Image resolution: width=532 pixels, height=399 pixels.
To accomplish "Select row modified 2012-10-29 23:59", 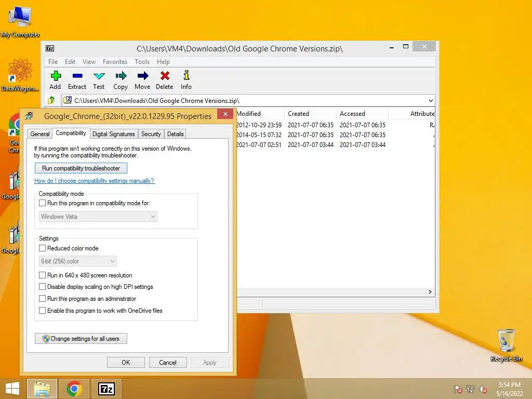I will click(x=335, y=125).
